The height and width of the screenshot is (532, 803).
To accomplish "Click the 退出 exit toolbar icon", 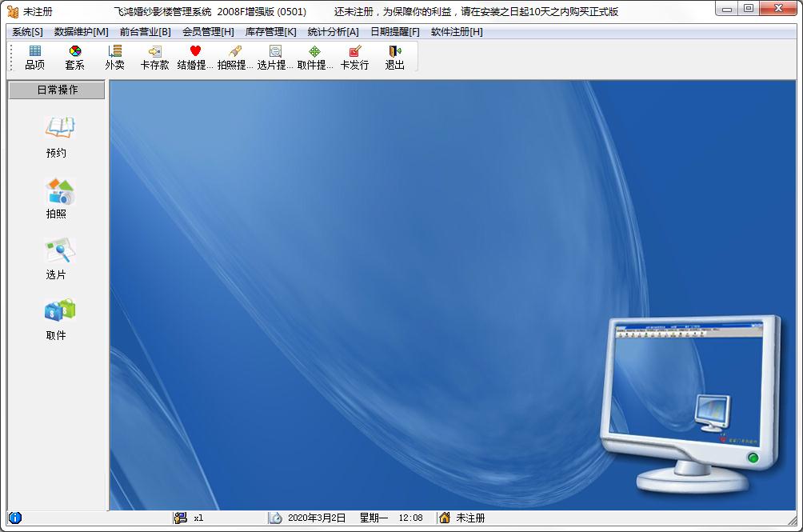I will [395, 58].
